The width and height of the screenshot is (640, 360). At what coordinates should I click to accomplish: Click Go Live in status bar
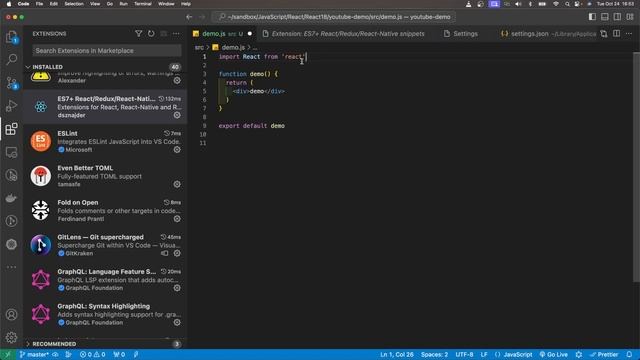(553, 354)
